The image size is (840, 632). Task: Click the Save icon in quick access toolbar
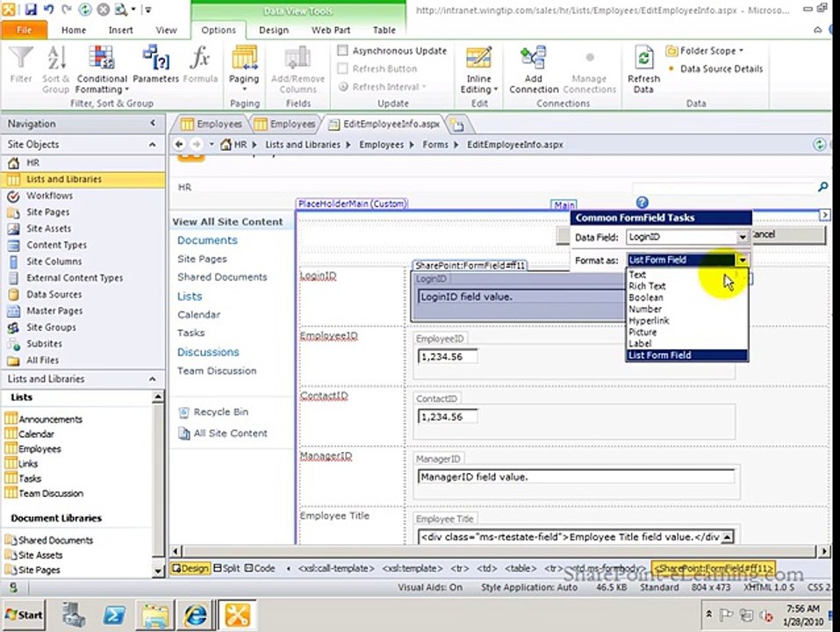coord(31,9)
